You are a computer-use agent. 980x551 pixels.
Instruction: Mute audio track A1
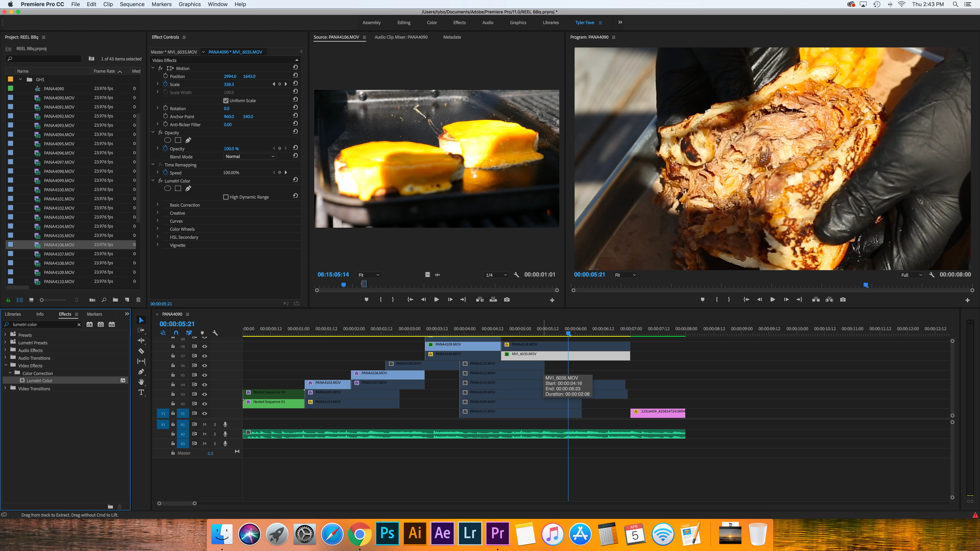pyautogui.click(x=205, y=424)
